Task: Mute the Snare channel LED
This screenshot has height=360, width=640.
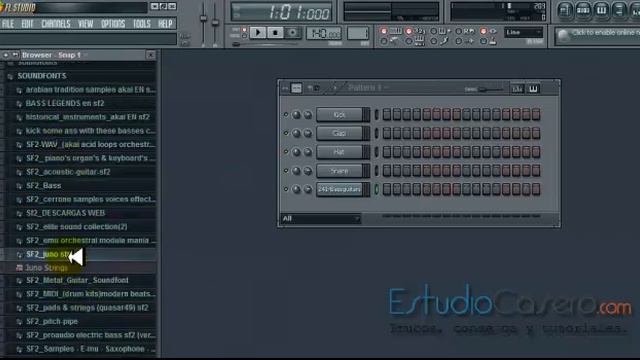Action: 286,171
